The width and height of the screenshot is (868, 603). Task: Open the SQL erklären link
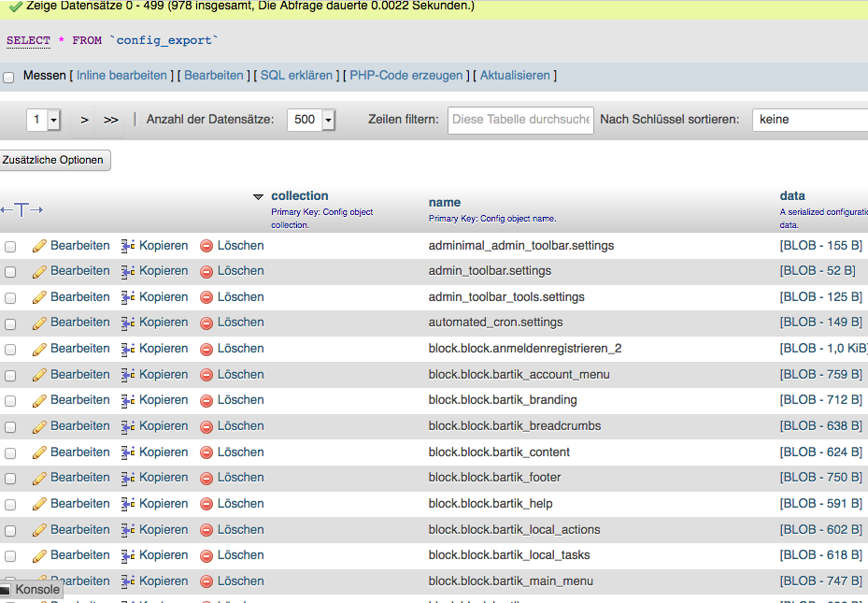[x=296, y=76]
